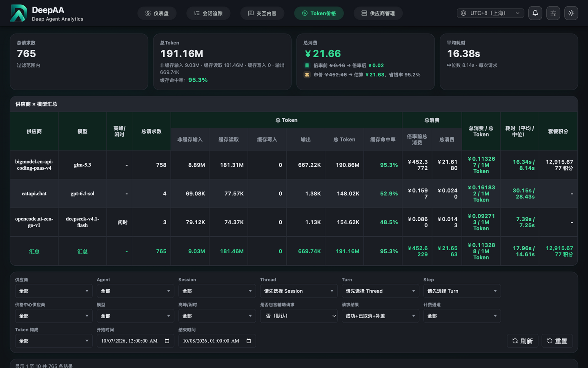Image resolution: width=588 pixels, height=368 pixels.
Task: Click the deepseek-v4.1-flash model cell
Action: (82, 222)
